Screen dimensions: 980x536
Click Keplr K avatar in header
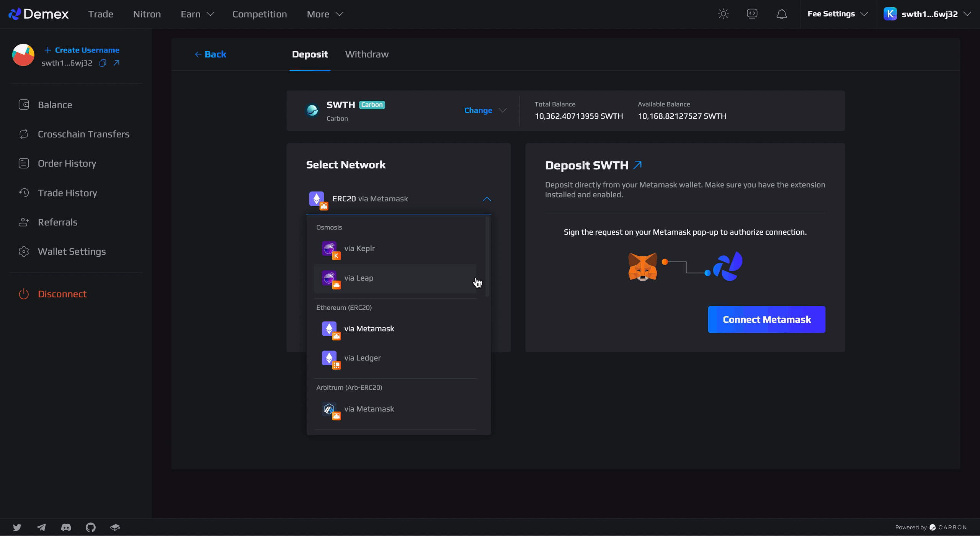890,14
